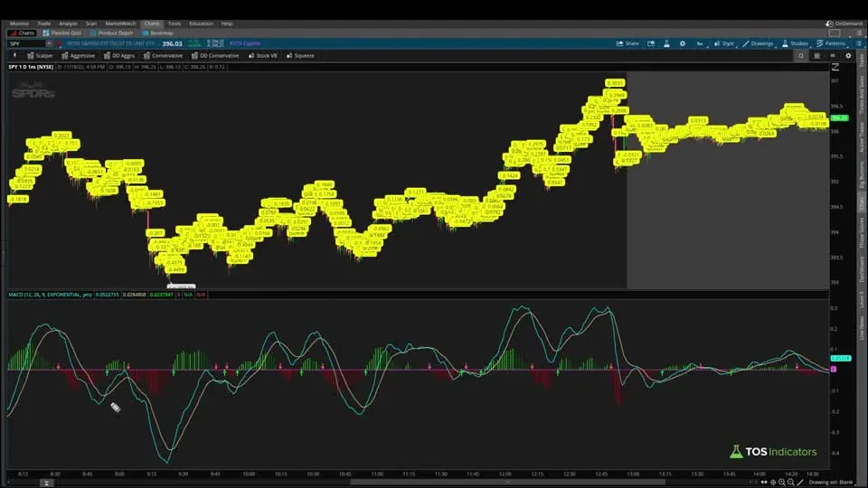Open the MarketWatch menu tab

(x=120, y=23)
